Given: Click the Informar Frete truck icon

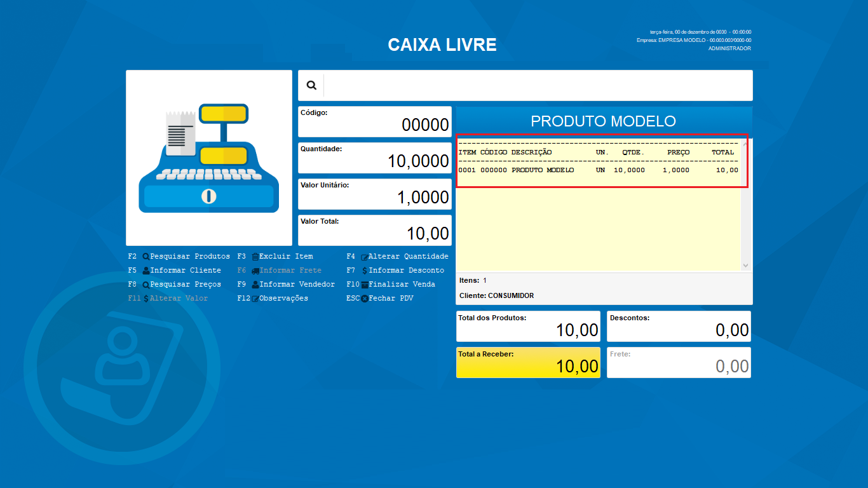Looking at the screenshot, I should [255, 271].
